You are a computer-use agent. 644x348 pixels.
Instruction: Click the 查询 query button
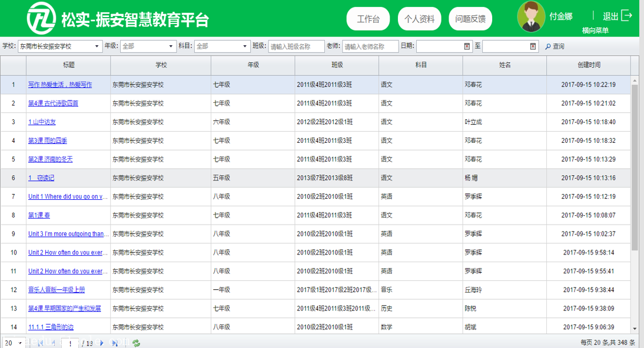(555, 45)
